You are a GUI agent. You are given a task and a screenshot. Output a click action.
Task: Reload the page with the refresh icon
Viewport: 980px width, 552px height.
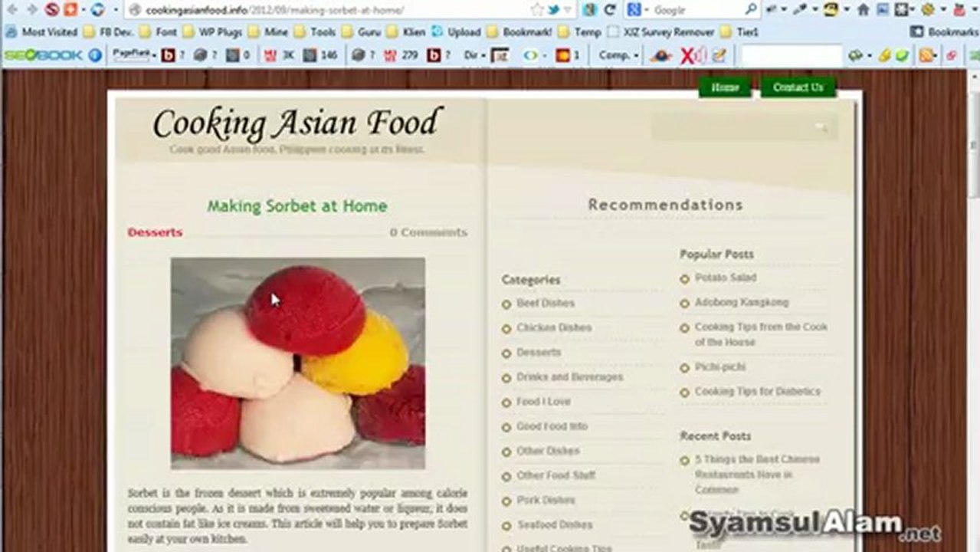pos(610,10)
